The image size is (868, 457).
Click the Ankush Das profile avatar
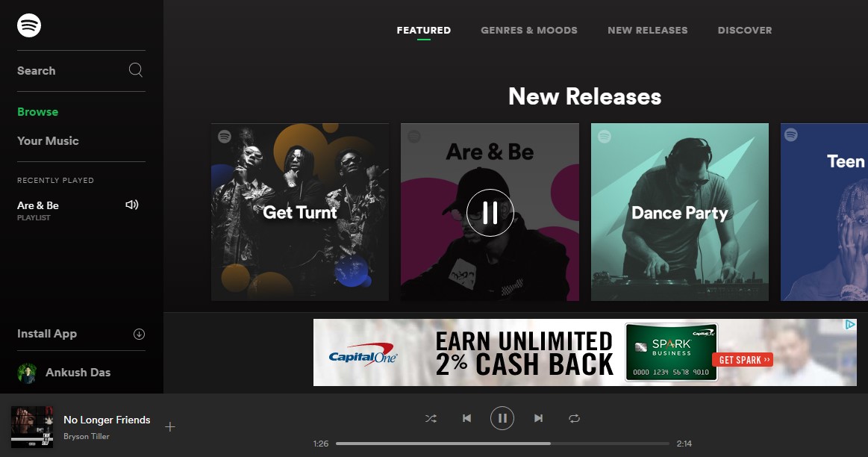[x=27, y=373]
